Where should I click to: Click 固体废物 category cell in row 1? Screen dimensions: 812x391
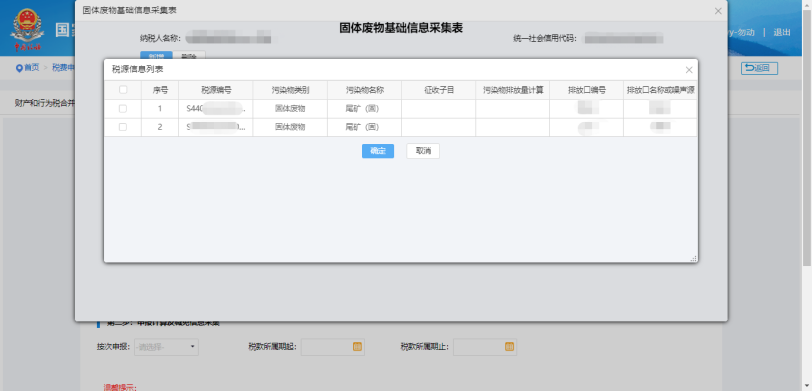290,109
